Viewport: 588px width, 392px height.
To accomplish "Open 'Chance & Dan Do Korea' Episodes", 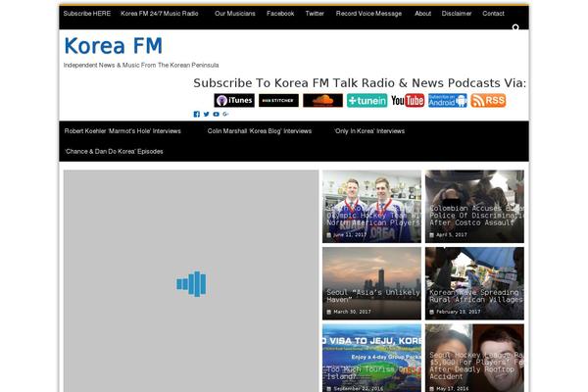I will point(114,152).
